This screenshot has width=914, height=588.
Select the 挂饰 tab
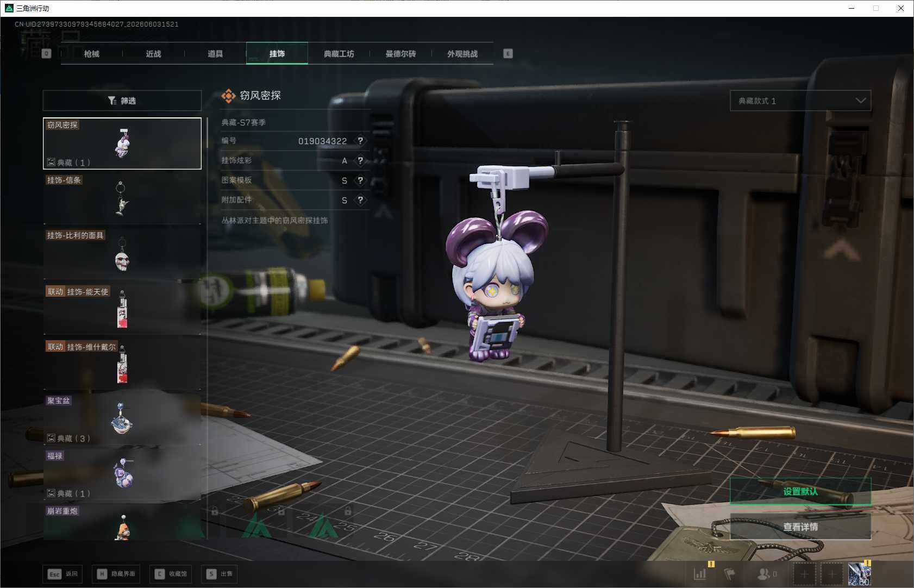click(277, 54)
